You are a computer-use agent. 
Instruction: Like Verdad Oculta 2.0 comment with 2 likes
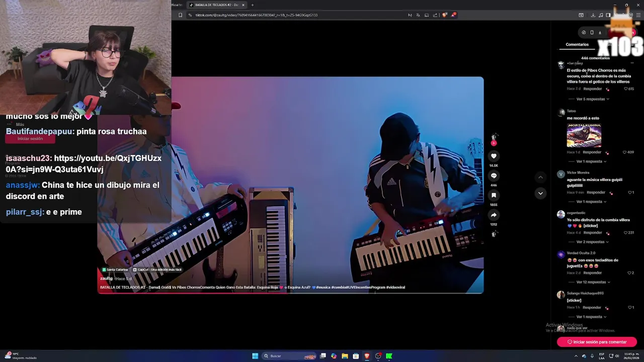coord(629,273)
